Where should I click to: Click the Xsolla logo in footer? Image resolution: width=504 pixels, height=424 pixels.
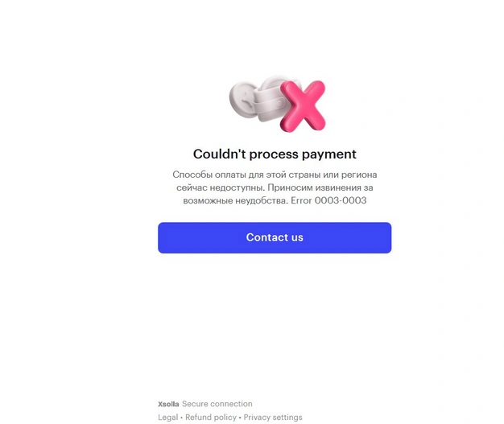pyautogui.click(x=168, y=404)
